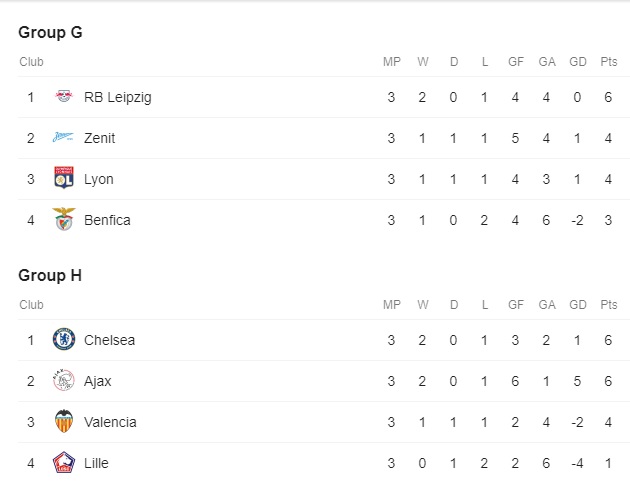
Task: Select the Ajax team name
Action: point(98,381)
